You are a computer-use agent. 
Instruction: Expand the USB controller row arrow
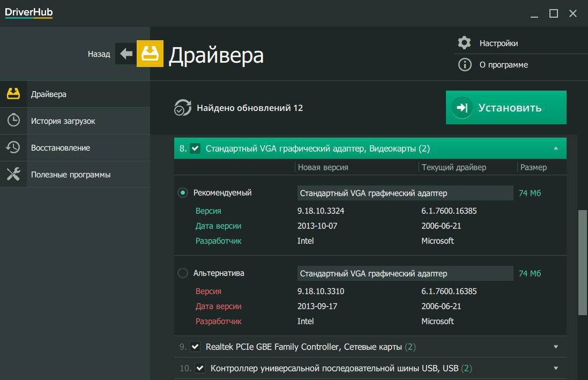(x=556, y=368)
